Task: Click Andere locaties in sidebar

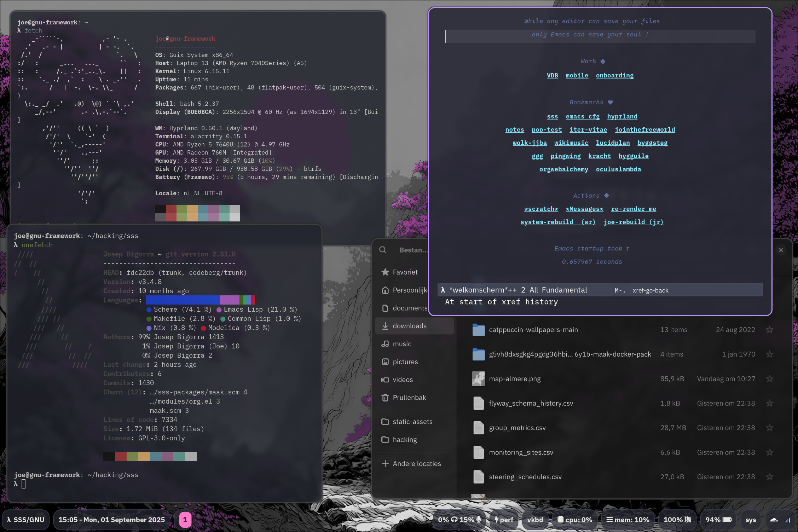Action: pyautogui.click(x=415, y=464)
